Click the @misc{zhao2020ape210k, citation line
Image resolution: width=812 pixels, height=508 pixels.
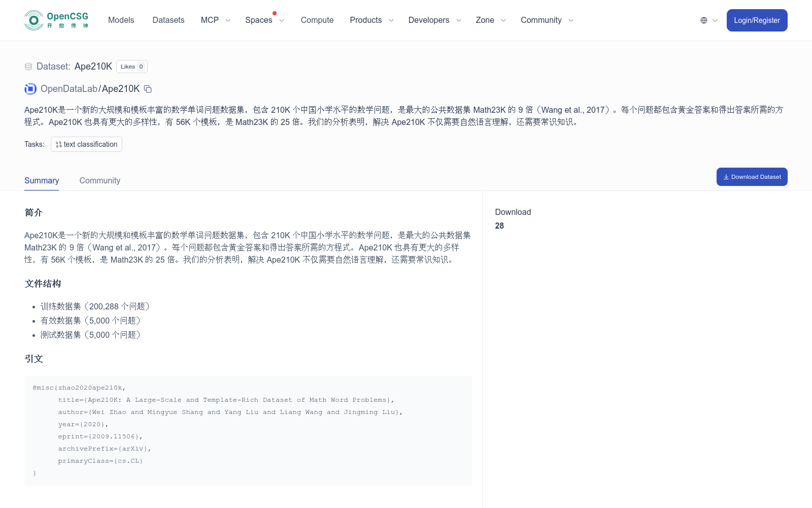(79, 388)
